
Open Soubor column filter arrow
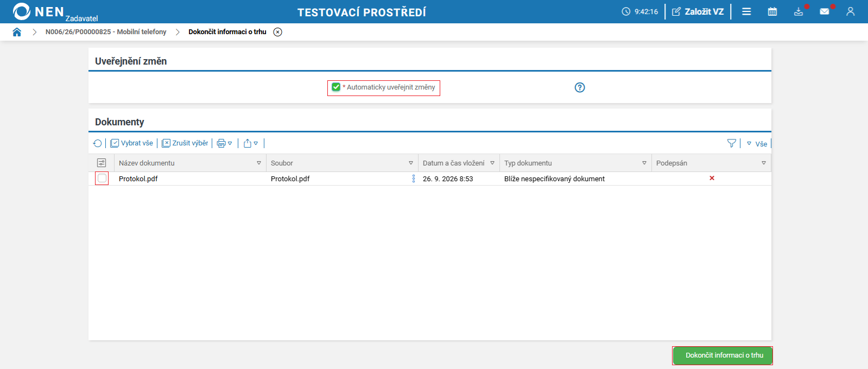pyautogui.click(x=411, y=163)
